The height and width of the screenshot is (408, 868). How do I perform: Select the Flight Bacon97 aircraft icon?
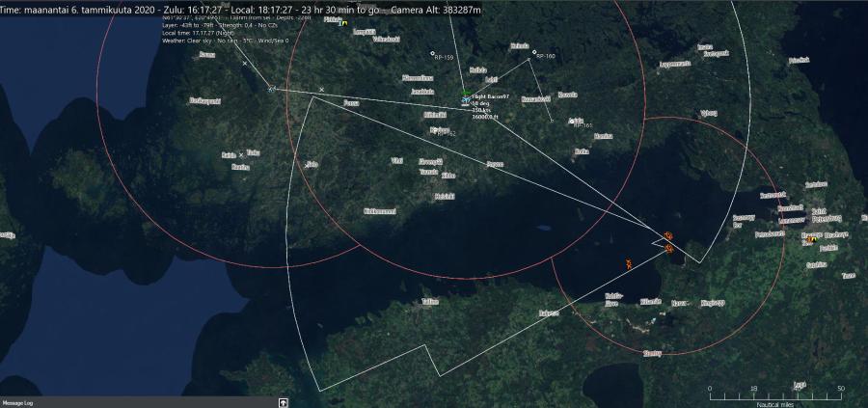click(x=465, y=98)
